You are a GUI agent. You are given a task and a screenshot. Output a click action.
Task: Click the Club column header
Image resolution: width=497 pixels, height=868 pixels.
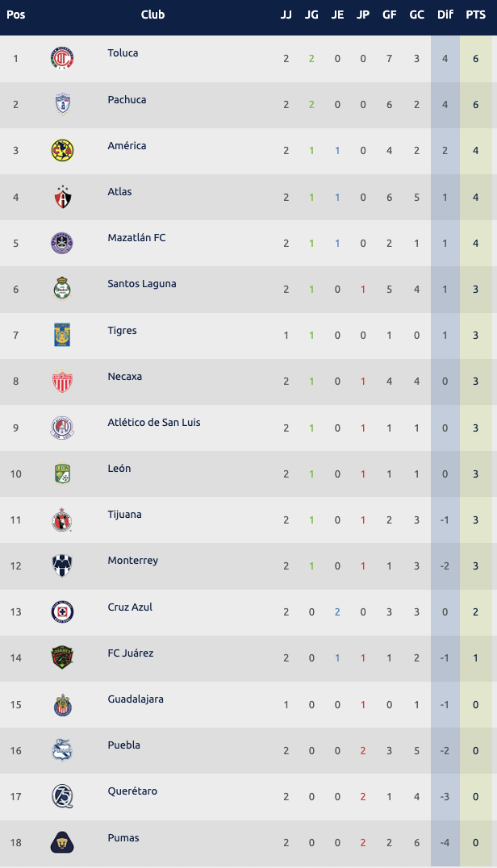click(152, 15)
